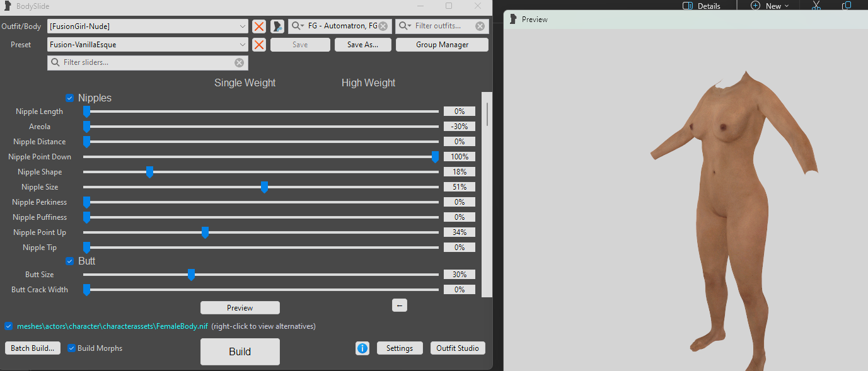Click the Nipple Size 51% value box
This screenshot has width=868, height=371.
pyautogui.click(x=460, y=187)
